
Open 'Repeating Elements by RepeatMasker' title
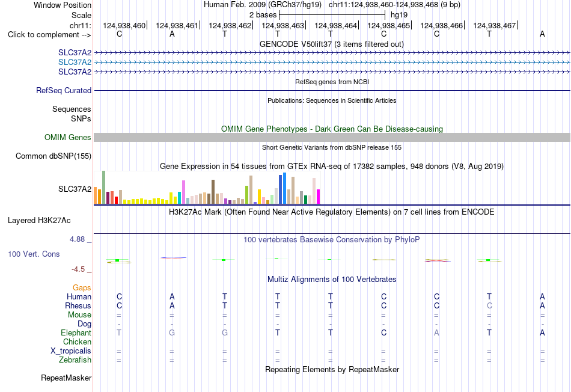click(332, 369)
